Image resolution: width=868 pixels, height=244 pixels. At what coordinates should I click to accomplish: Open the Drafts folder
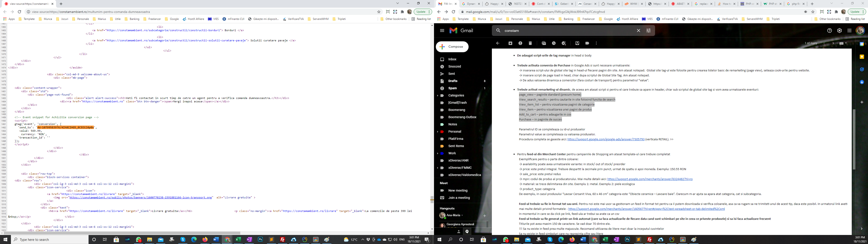tap(453, 81)
